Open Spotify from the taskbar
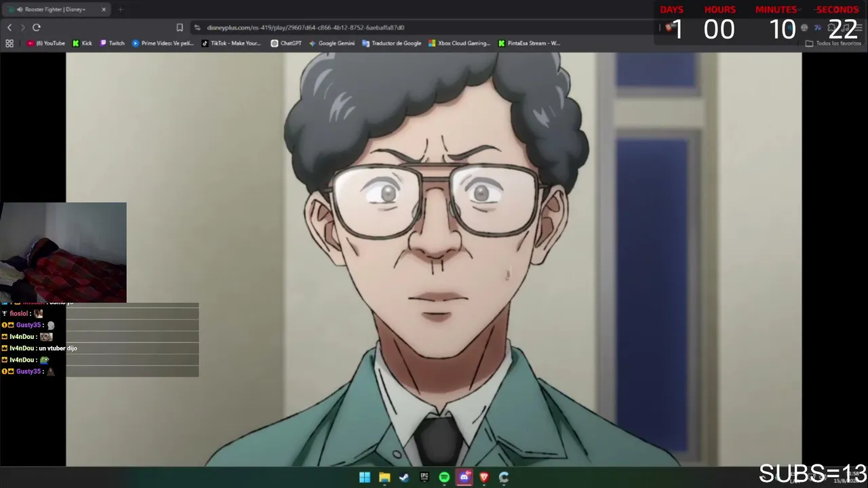The image size is (868, 488). [444, 477]
